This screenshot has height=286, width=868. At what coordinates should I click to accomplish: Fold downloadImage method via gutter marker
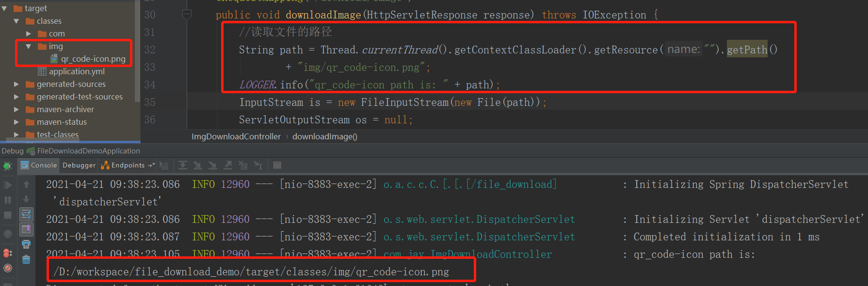(187, 15)
